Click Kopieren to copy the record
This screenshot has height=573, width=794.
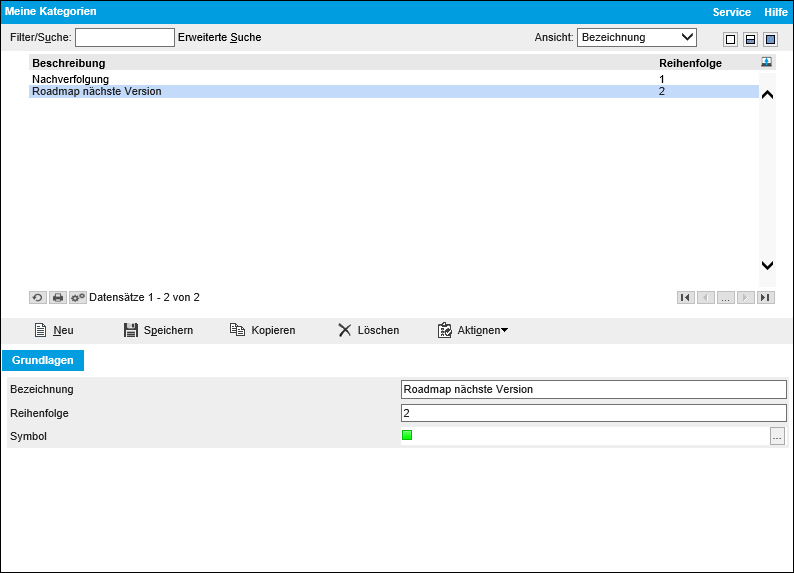click(x=262, y=330)
